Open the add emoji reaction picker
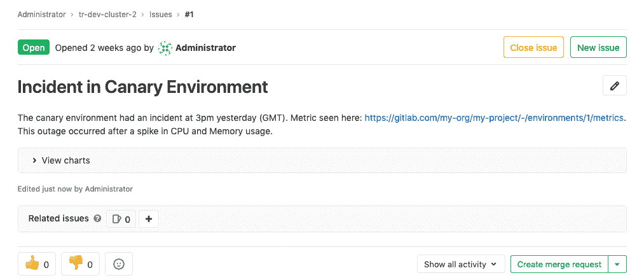Viewport: 644px width, 280px height. [x=119, y=264]
